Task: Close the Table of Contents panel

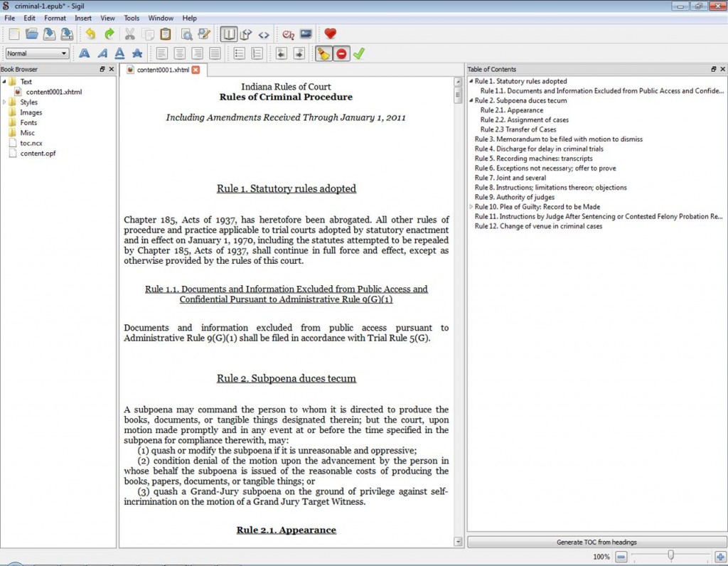Action: coord(722,69)
